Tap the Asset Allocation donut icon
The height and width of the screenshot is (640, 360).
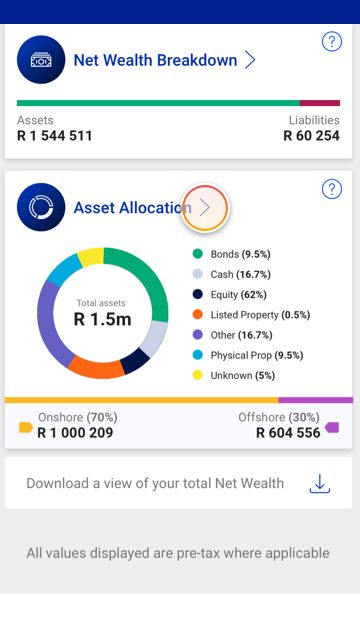tap(41, 207)
